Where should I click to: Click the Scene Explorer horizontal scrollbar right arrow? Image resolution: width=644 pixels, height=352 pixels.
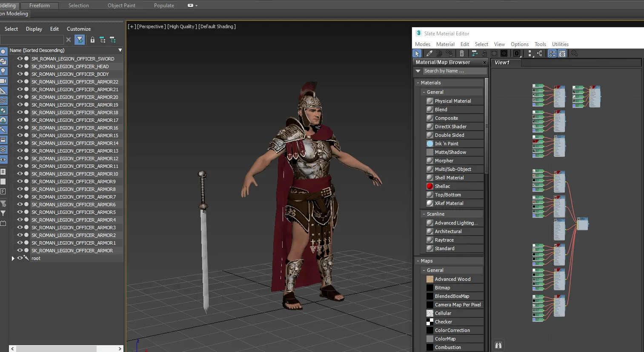pyautogui.click(x=120, y=349)
